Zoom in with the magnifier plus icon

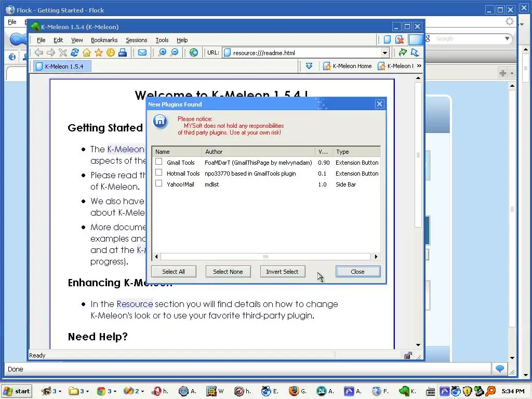(162, 52)
